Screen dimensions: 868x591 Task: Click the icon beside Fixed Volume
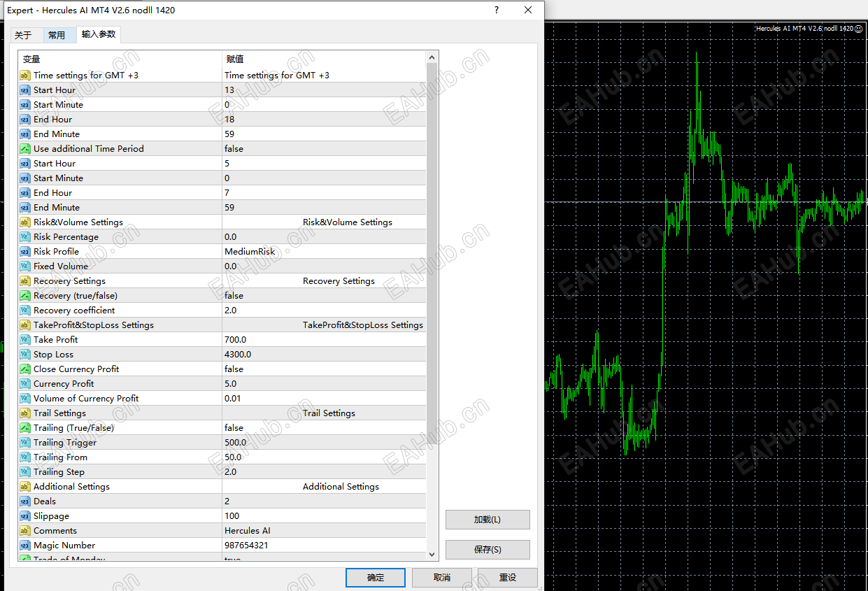pyautogui.click(x=25, y=266)
